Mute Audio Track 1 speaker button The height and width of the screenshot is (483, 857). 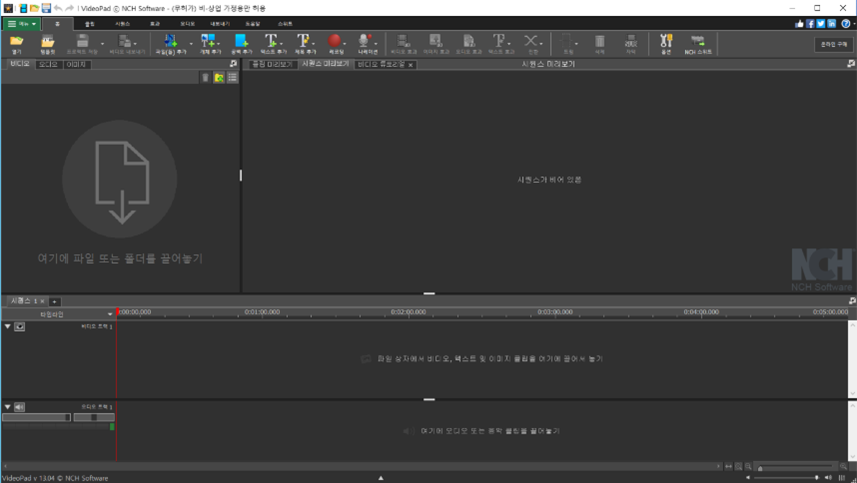coord(20,407)
